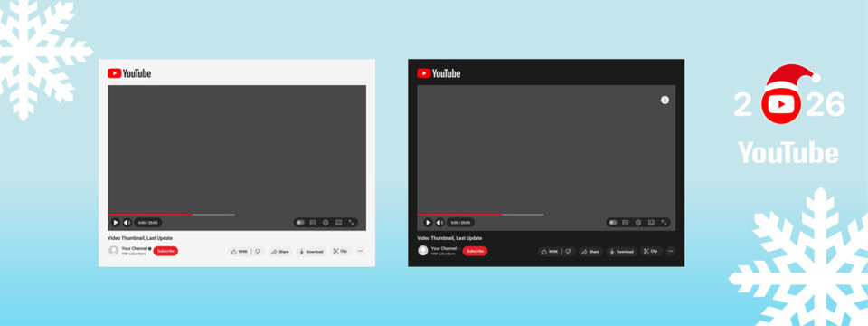
Task: Click the Clip button in the light mockup
Action: pos(341,251)
